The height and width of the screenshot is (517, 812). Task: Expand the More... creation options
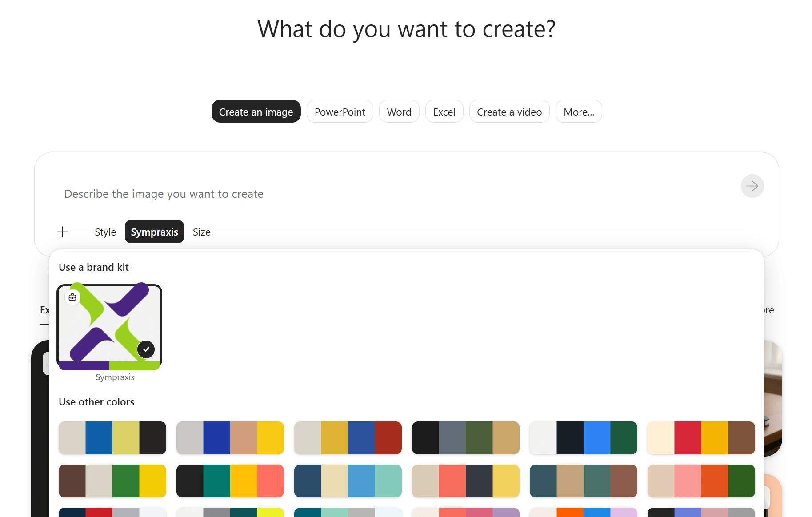pos(579,112)
